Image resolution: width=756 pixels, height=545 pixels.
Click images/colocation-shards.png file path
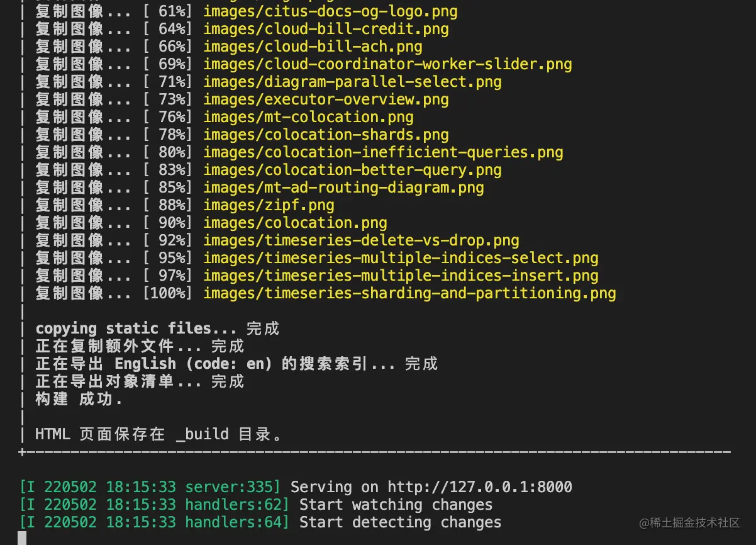326,135
